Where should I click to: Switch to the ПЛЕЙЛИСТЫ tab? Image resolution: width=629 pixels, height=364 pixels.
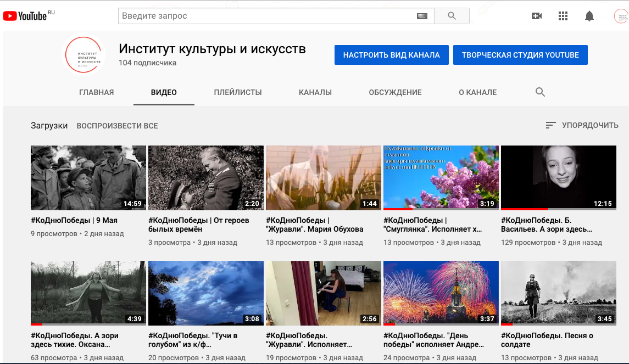pyautogui.click(x=239, y=92)
